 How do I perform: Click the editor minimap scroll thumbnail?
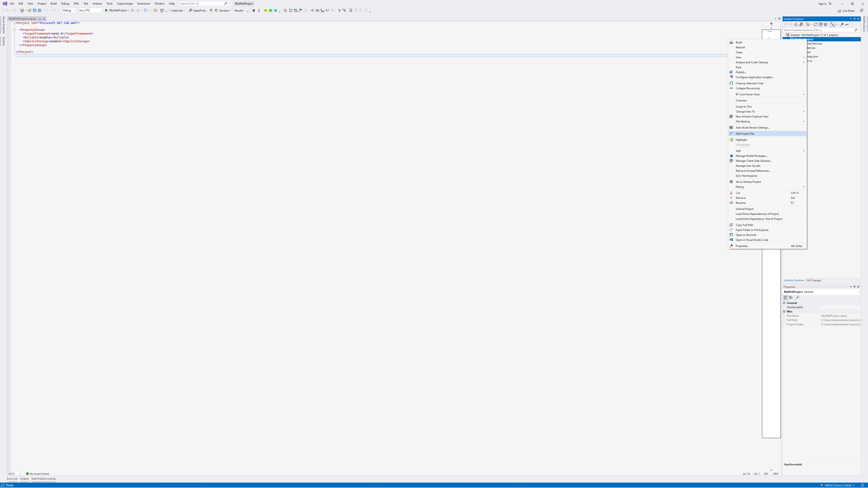[771, 35]
